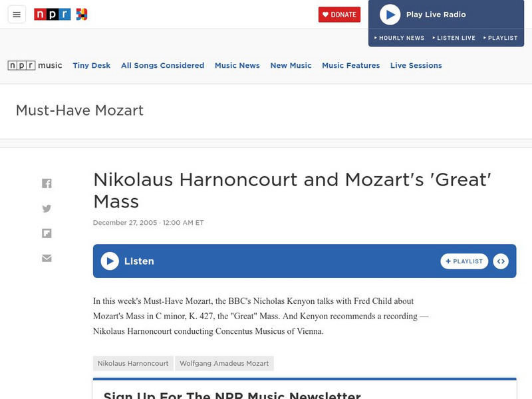Viewport: 532px width, 399px height.
Task: Share the story via Twitter
Action: (47, 207)
